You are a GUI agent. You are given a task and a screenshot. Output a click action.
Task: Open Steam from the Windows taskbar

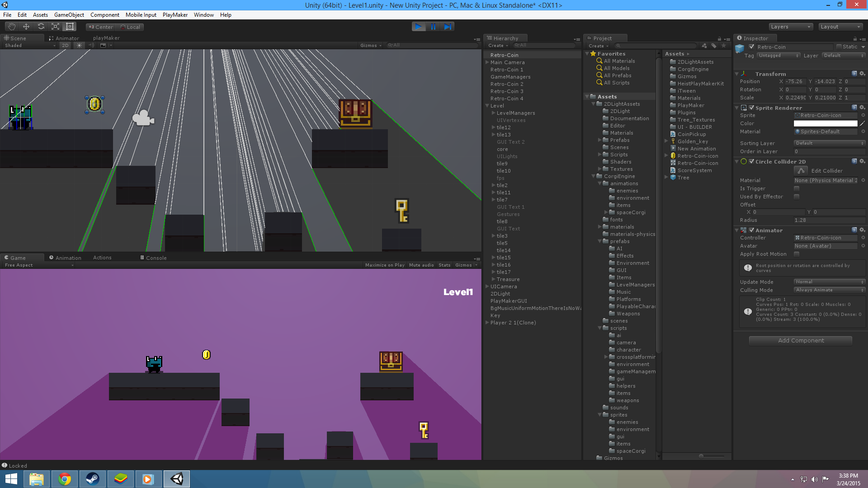click(93, 479)
